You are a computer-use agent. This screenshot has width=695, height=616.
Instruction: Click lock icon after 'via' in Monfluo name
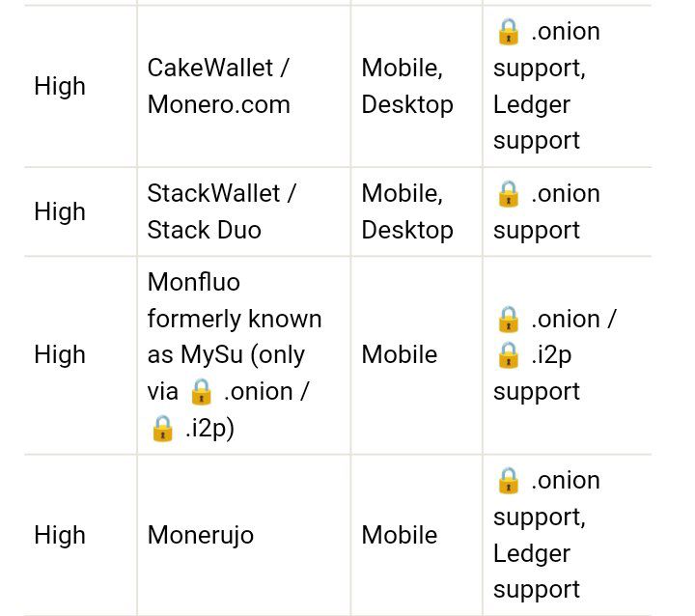pyautogui.click(x=201, y=392)
